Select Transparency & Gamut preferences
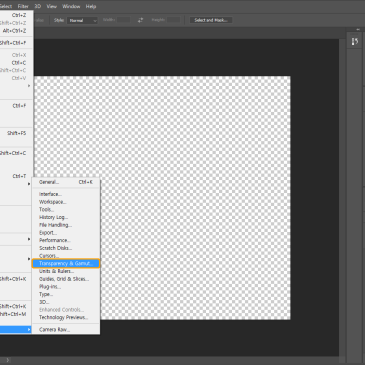This screenshot has height=365, width=365. point(66,263)
